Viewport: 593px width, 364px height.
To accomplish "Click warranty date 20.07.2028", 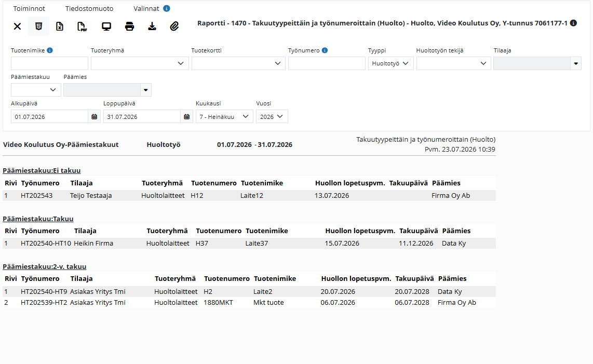I will (412, 292).
